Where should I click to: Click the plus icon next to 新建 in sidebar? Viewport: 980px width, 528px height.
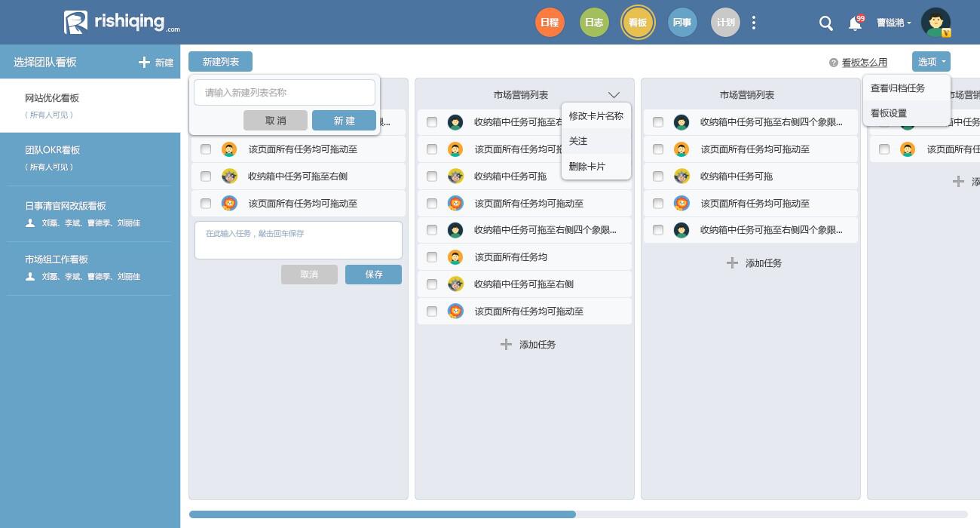(144, 63)
